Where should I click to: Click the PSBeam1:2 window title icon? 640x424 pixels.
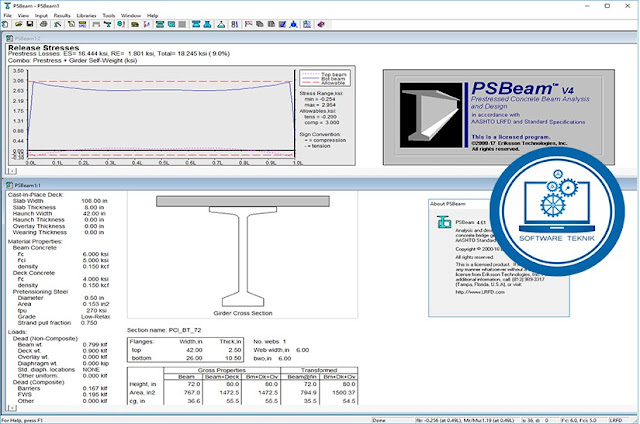[x=9, y=38]
